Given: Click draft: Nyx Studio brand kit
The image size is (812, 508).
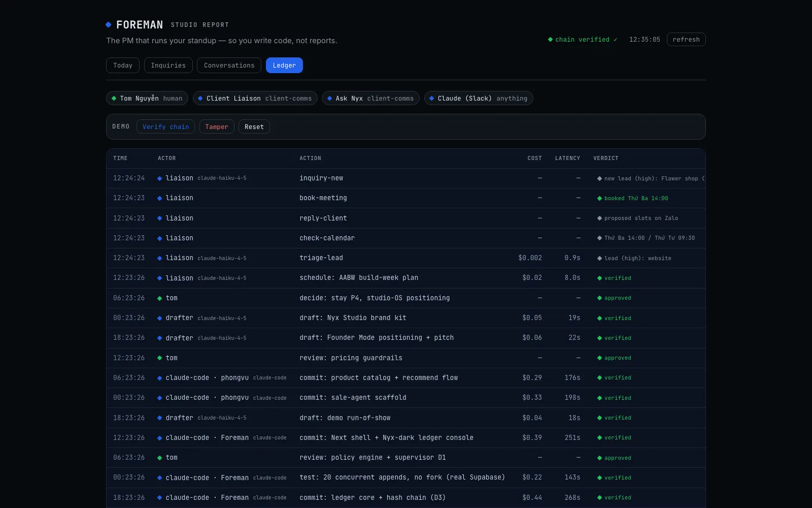Looking at the screenshot, I should (353, 318).
